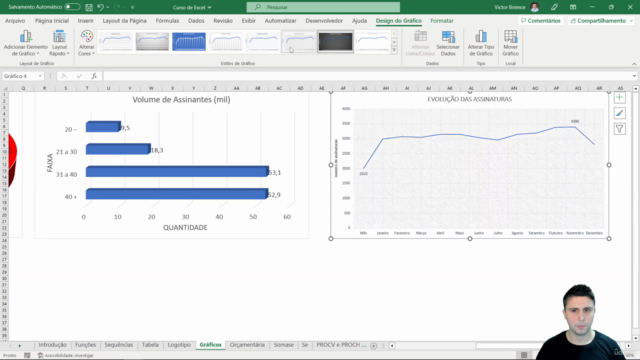Open the ribbon display options icon
This screenshot has height=360, width=640.
point(573,7)
